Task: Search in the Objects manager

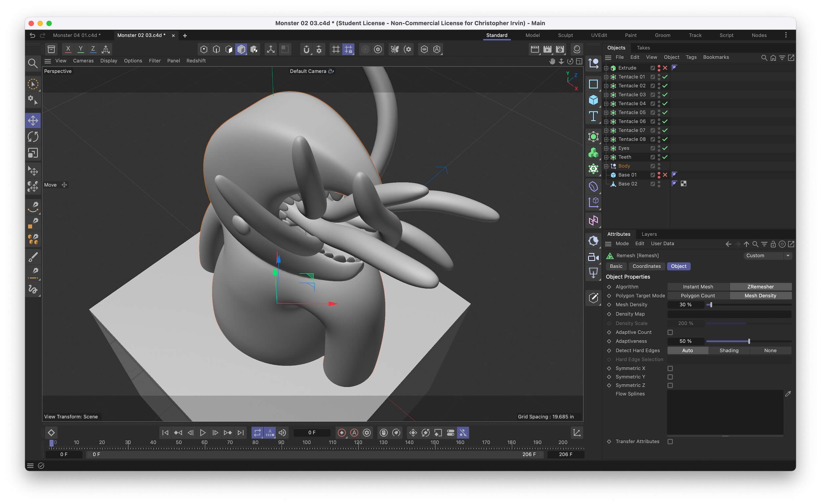Action: coord(764,58)
